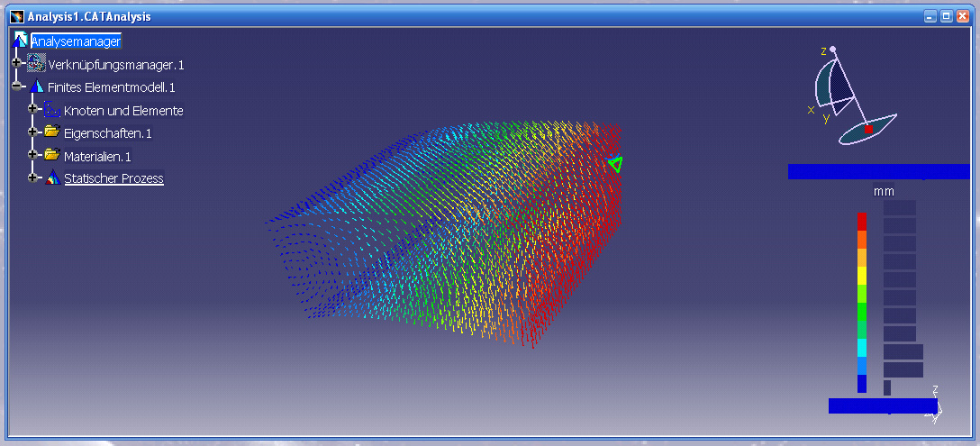This screenshot has height=446, width=980.
Task: Click the cyan color in the legend
Action: 862,348
